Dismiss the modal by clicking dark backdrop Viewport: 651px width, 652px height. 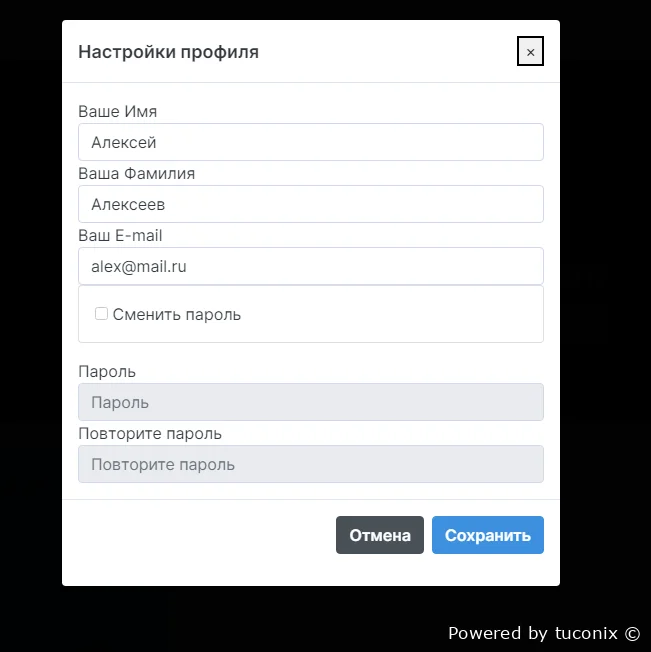(x=29, y=324)
